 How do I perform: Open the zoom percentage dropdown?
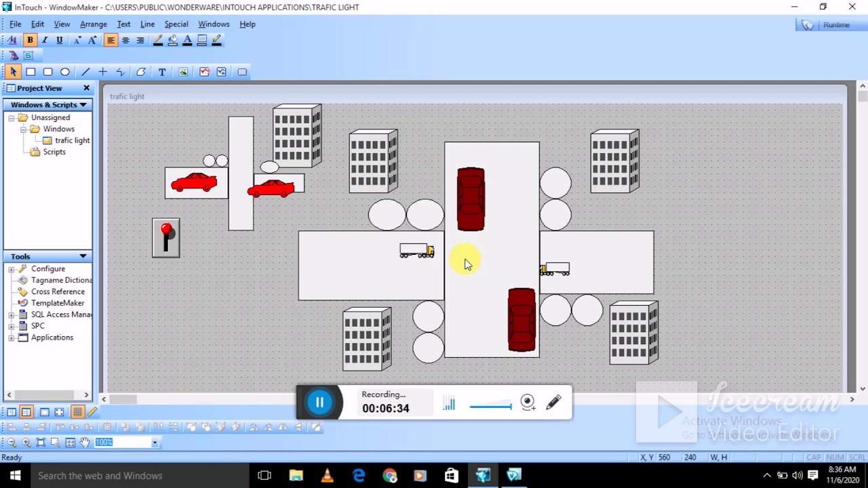pos(155,443)
